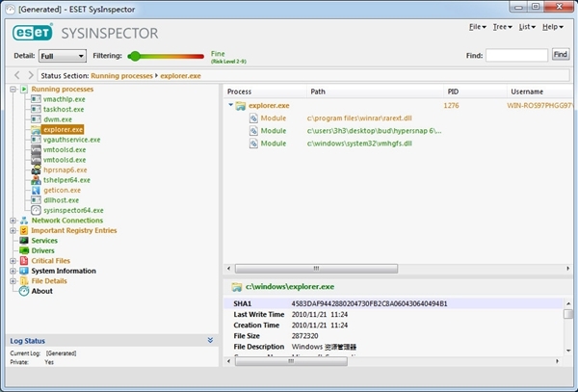Open the File menu

[x=478, y=27]
